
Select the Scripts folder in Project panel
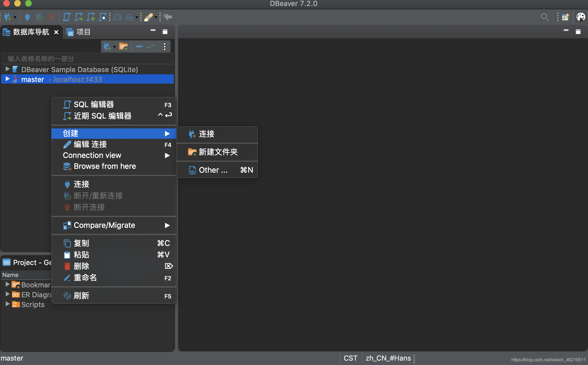(33, 304)
